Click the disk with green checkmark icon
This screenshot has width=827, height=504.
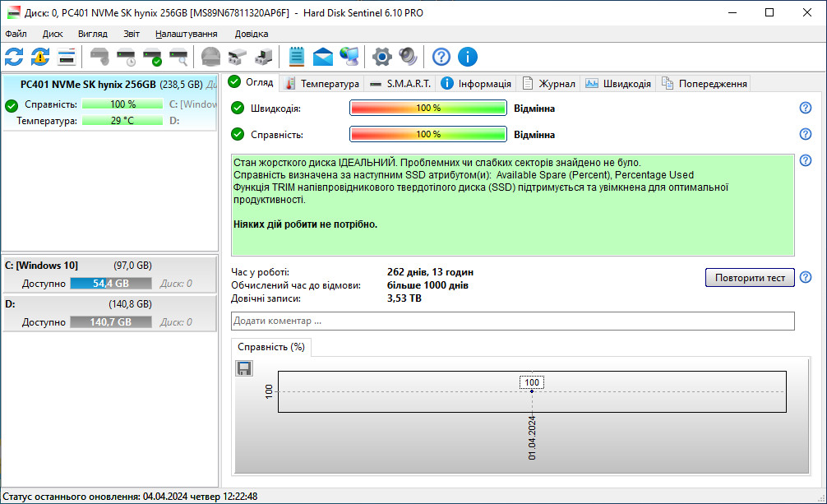click(152, 57)
